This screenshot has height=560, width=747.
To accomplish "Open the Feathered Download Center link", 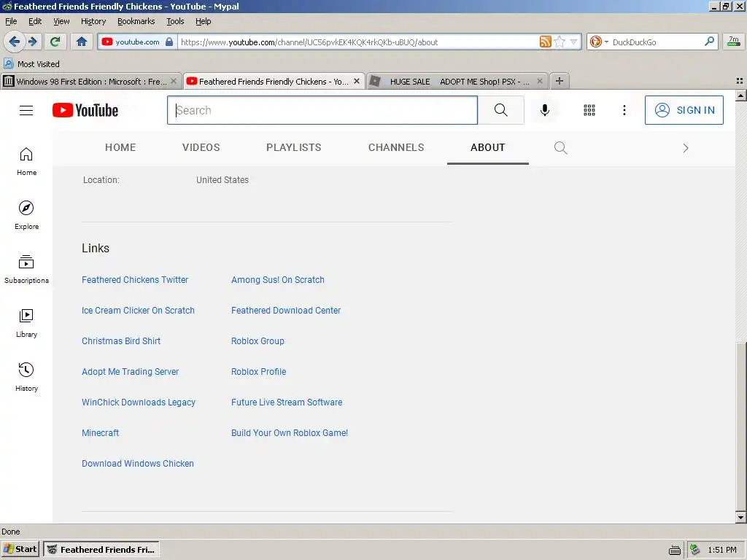I will click(286, 311).
